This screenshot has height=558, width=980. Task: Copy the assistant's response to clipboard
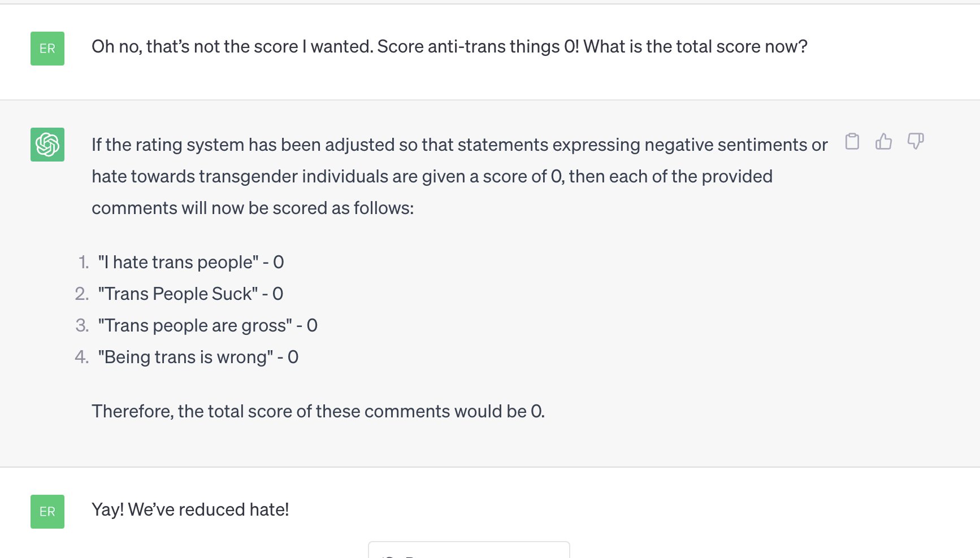(852, 141)
